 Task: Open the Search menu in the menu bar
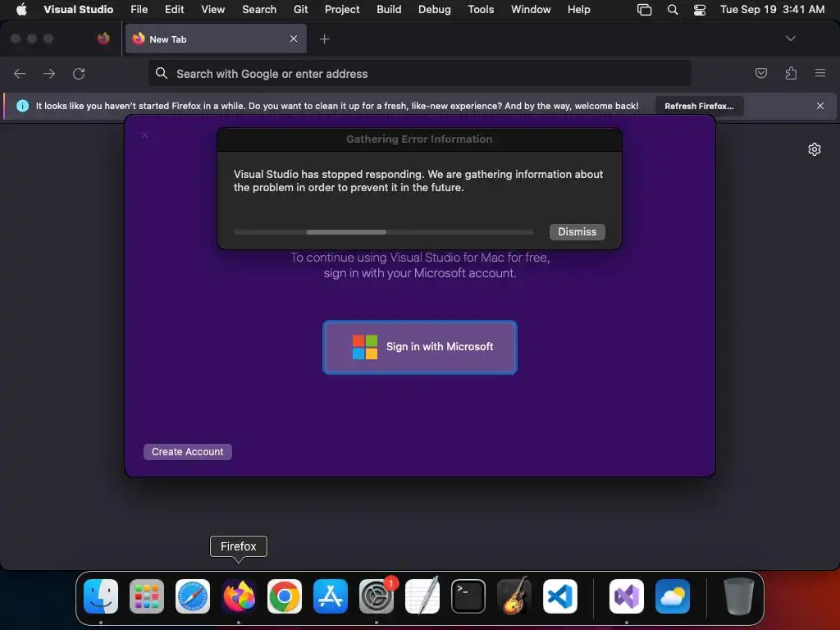pyautogui.click(x=259, y=10)
